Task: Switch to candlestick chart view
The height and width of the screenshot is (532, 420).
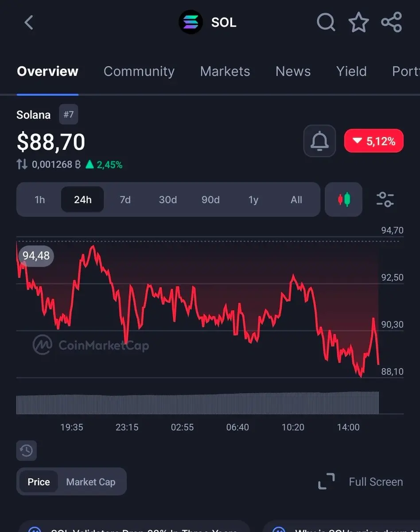Action: (344, 199)
